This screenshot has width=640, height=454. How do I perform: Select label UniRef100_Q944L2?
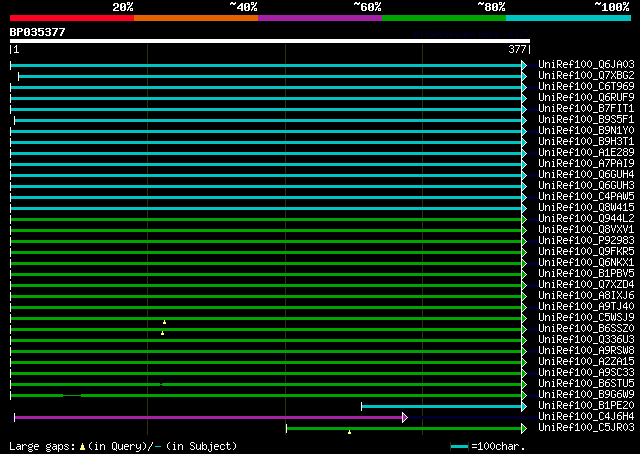(586, 218)
